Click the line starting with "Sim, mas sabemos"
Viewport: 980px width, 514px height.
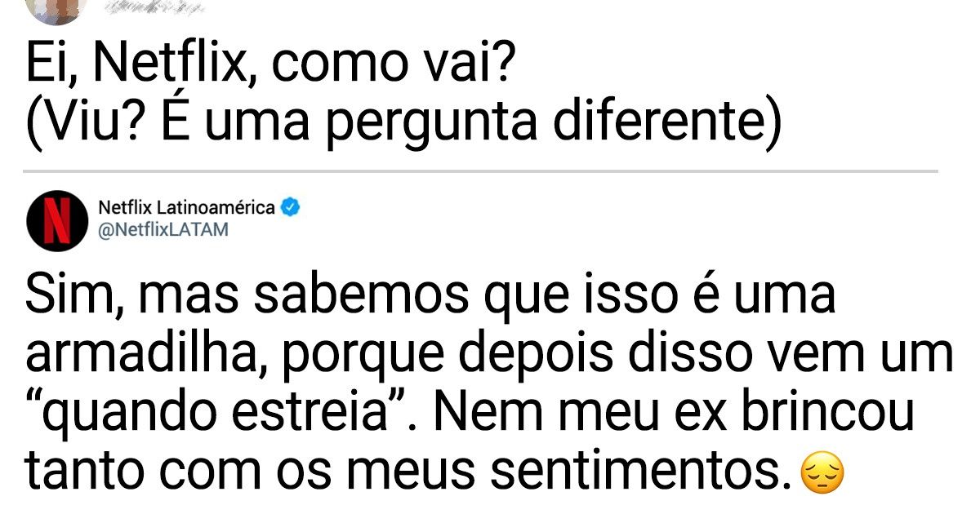pos(430,295)
